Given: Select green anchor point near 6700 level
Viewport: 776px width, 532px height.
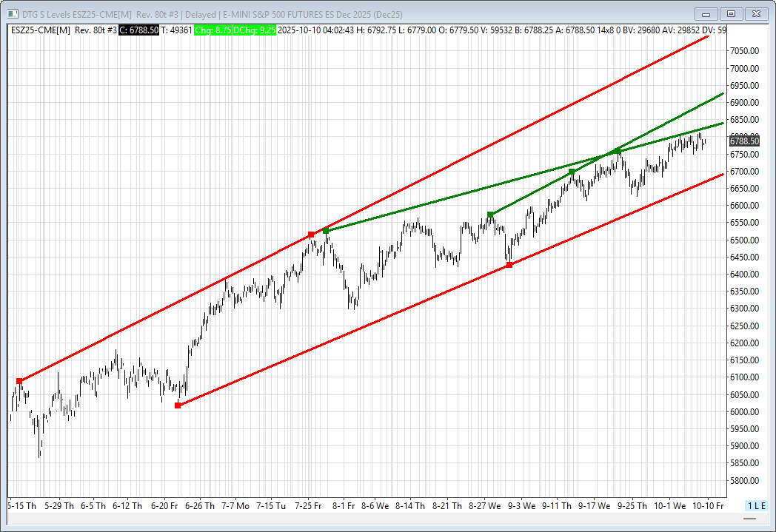Looking at the screenshot, I should point(572,172).
